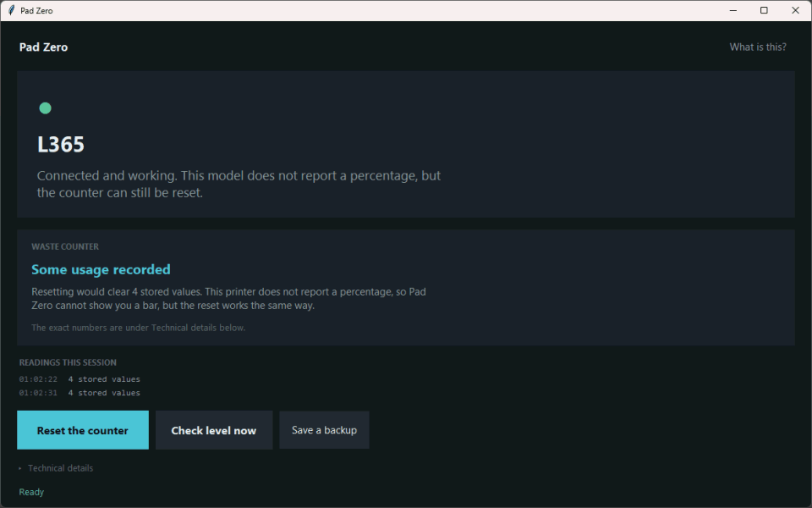812x508 pixels.
Task: Click the Connected and working status message
Action: tap(239, 184)
